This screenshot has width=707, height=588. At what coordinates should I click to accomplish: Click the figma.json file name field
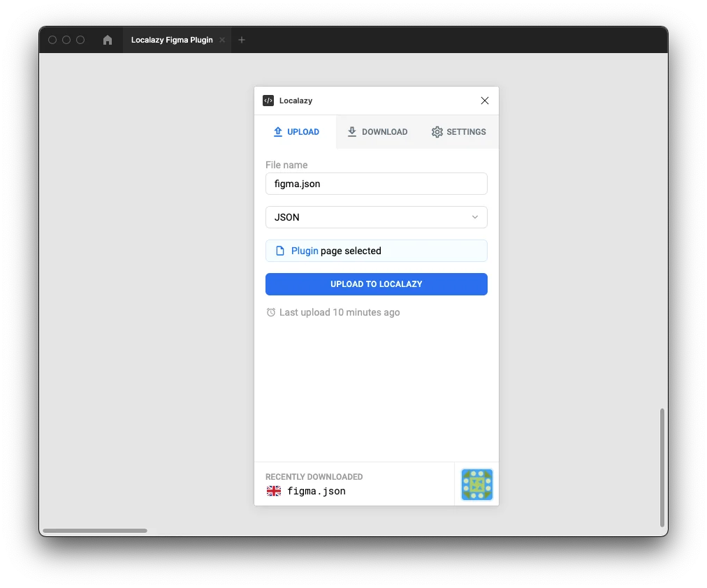coord(376,184)
